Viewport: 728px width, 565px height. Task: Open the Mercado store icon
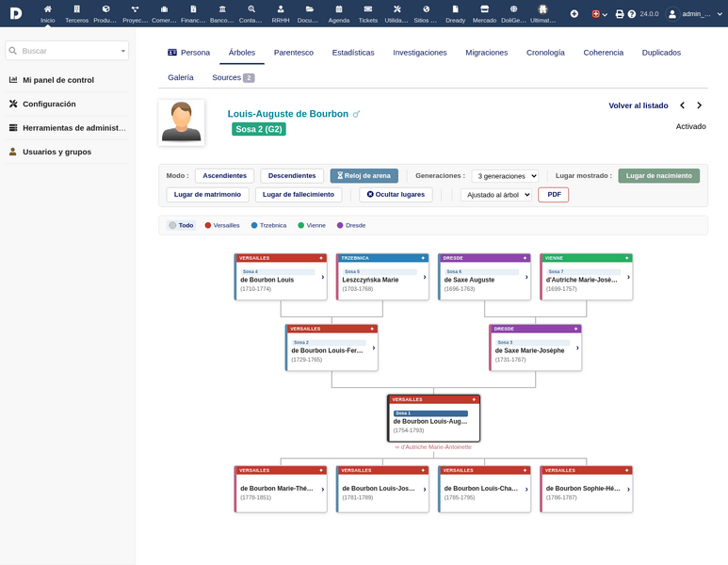tap(484, 8)
